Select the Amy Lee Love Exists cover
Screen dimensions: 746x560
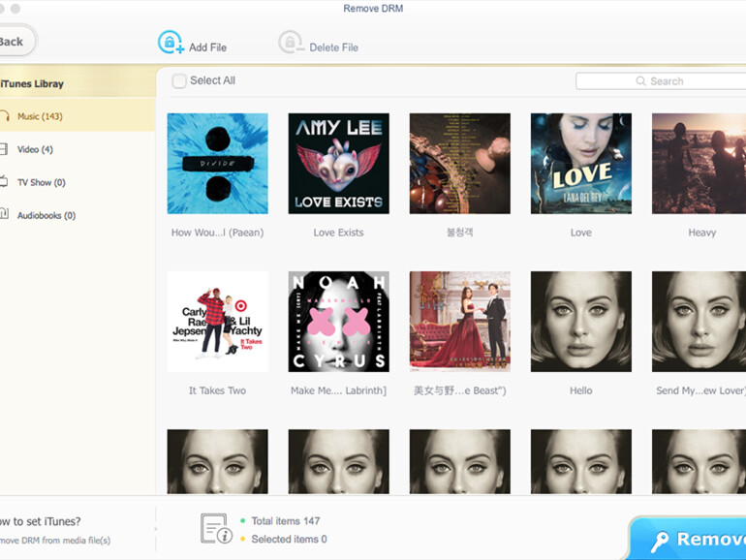[339, 163]
